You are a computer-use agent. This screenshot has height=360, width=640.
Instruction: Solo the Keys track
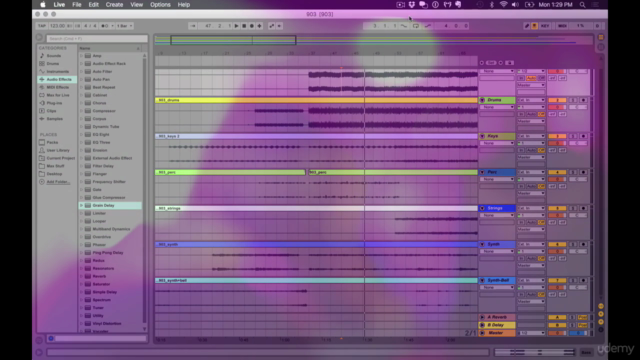tap(573, 136)
